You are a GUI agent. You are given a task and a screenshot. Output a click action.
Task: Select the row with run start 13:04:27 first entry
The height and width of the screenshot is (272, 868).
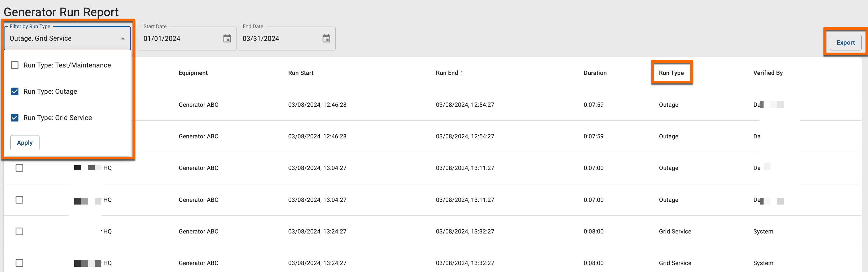(20, 168)
